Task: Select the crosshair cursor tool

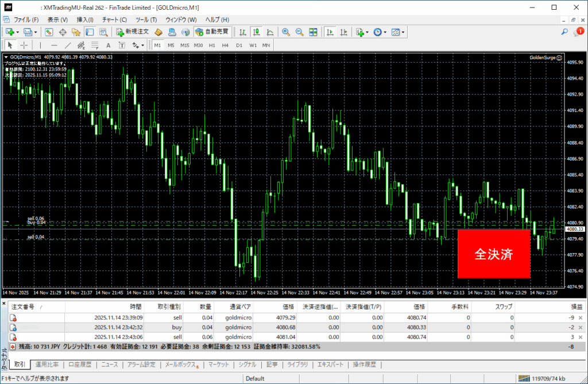Action: 24,45
